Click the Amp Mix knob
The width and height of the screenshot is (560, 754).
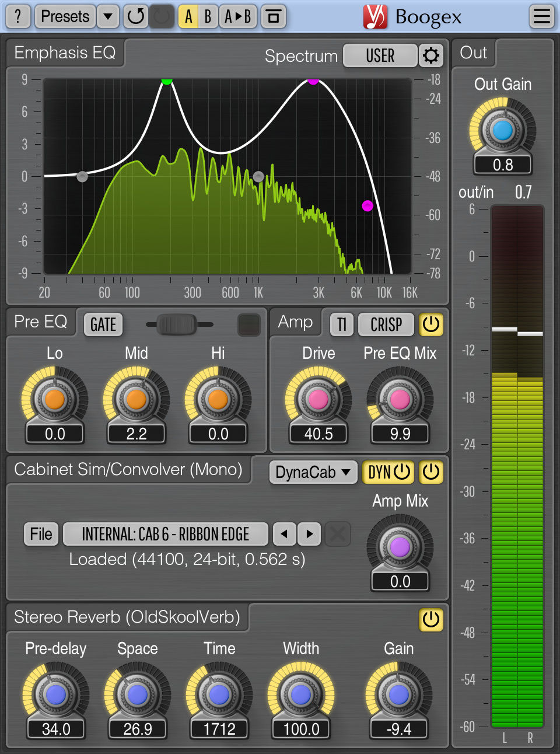(x=400, y=547)
